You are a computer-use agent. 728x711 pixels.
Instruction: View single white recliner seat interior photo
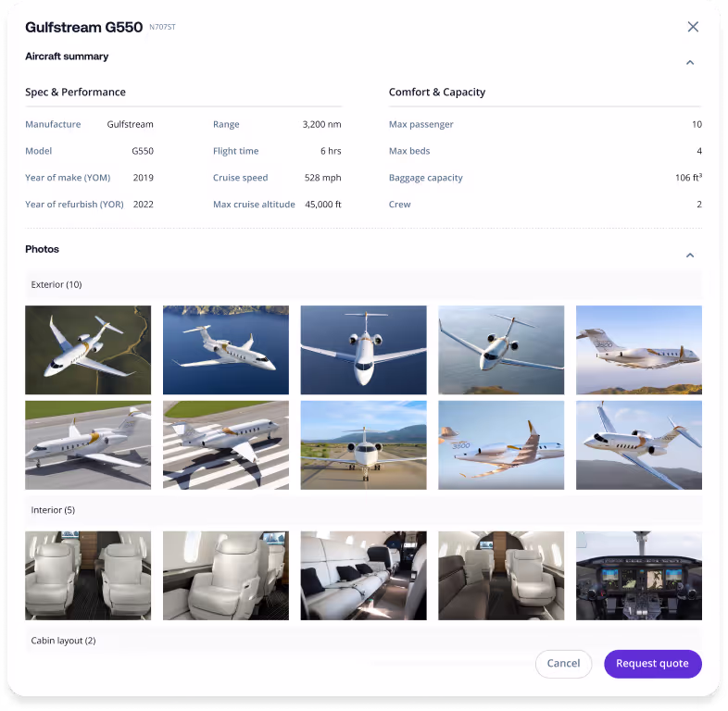tap(226, 576)
